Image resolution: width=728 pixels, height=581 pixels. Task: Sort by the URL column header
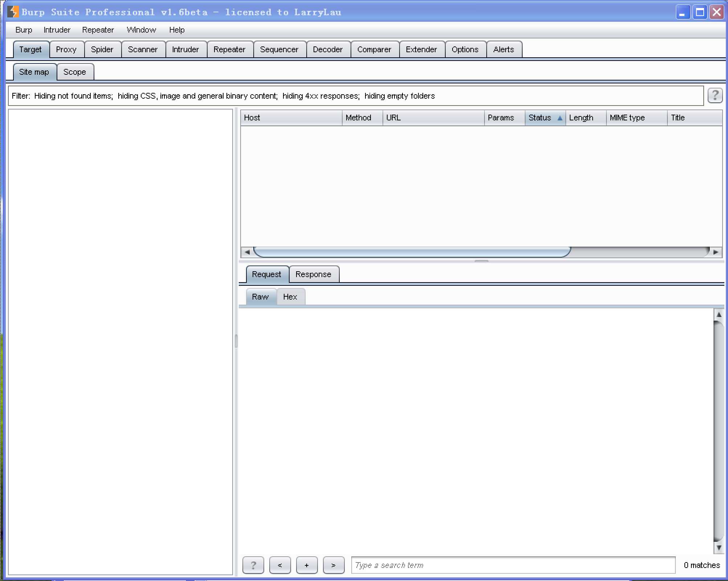click(x=433, y=118)
